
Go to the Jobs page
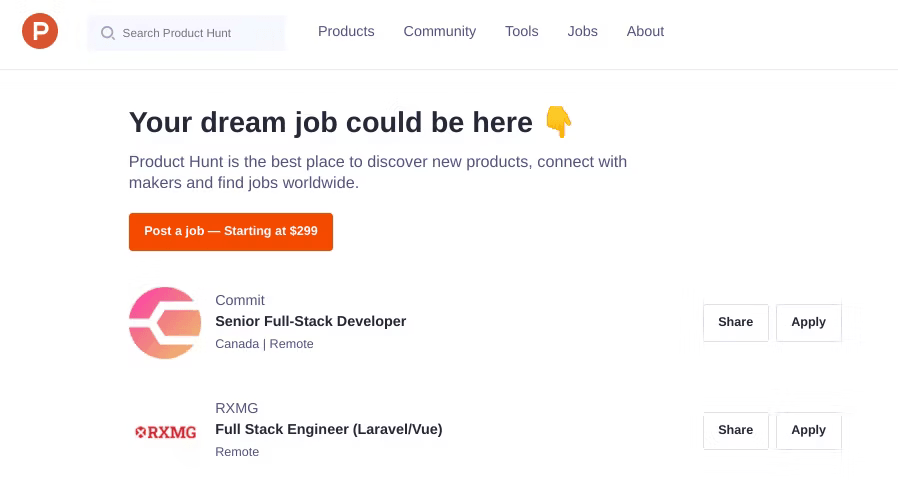click(582, 31)
